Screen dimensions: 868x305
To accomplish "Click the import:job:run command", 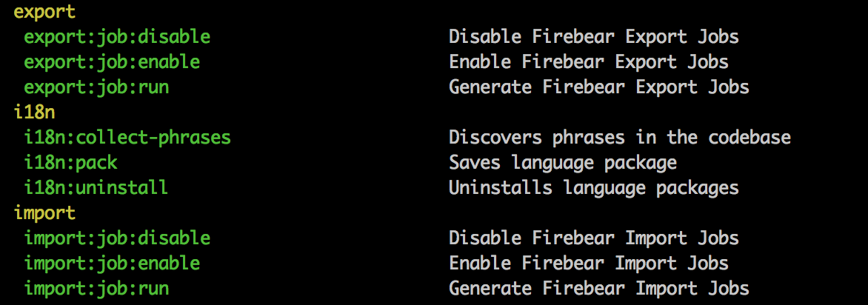I will [96, 289].
